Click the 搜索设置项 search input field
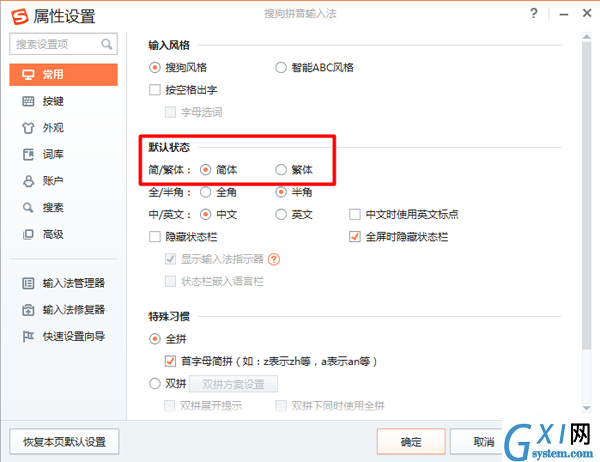This screenshot has height=462, width=600. pos(64,44)
